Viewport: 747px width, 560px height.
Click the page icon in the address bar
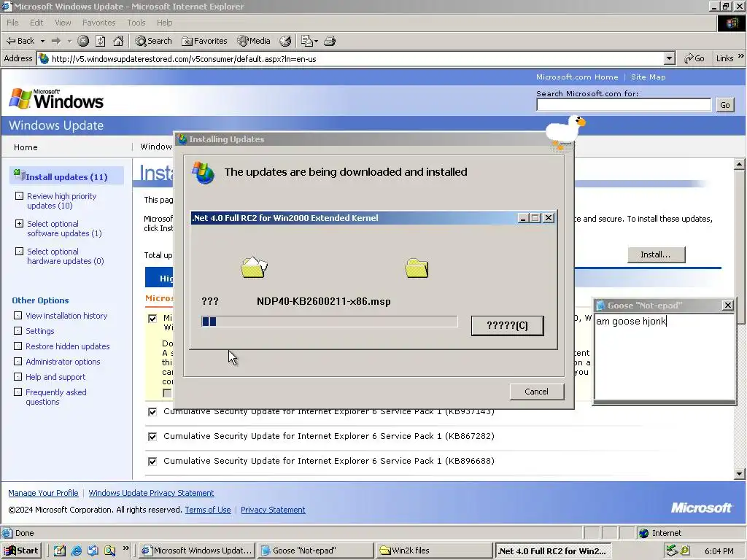(44, 58)
